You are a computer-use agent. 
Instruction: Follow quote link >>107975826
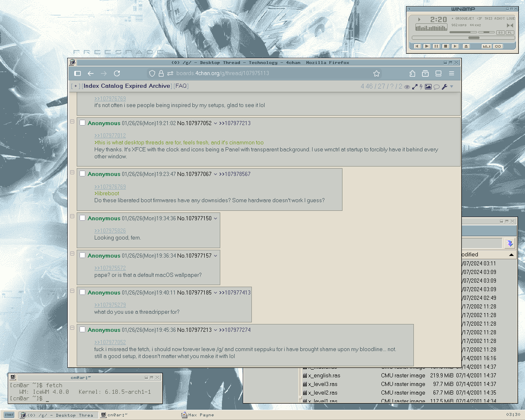pos(110,231)
